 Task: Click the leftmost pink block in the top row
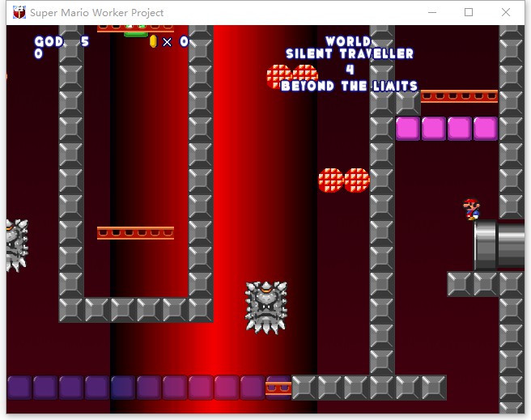coord(408,129)
